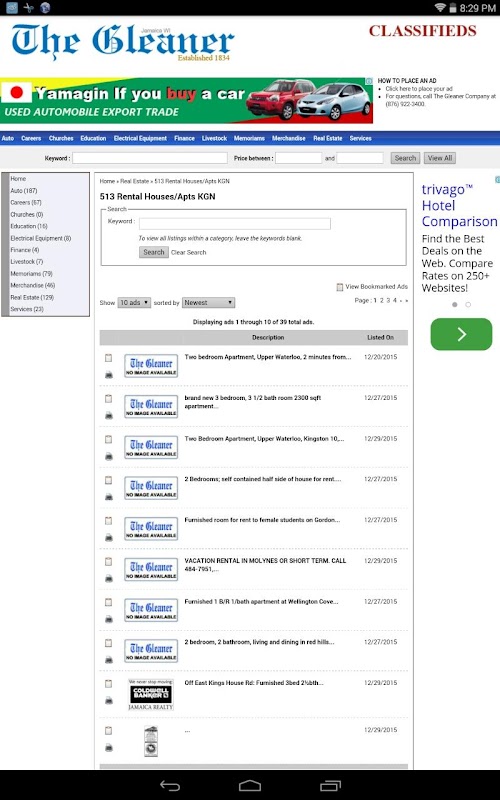The height and width of the screenshot is (800, 500).
Task: Print the Two bedroom Apartment 12/20/2015 ad
Action: [x=109, y=375]
